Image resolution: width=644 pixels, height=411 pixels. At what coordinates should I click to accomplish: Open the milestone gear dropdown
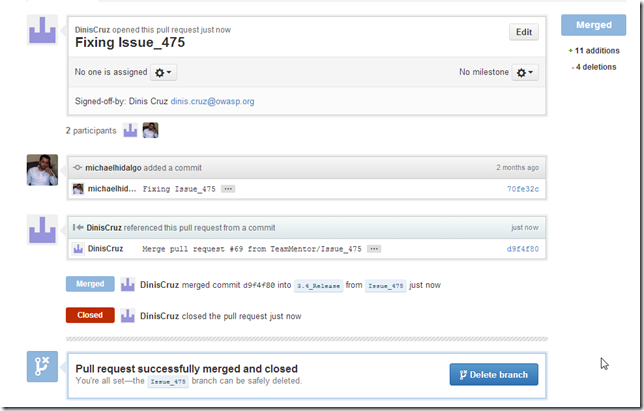click(x=524, y=73)
